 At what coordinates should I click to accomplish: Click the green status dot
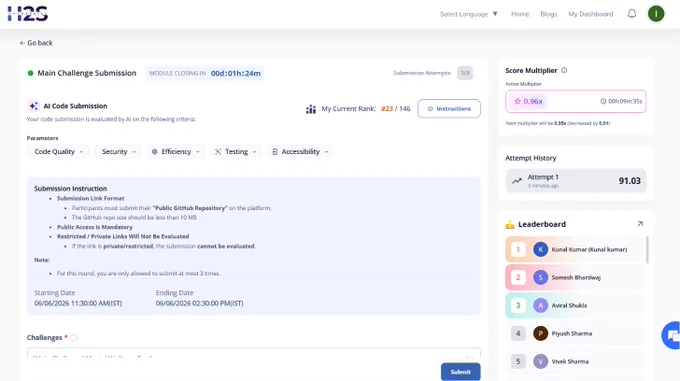30,73
